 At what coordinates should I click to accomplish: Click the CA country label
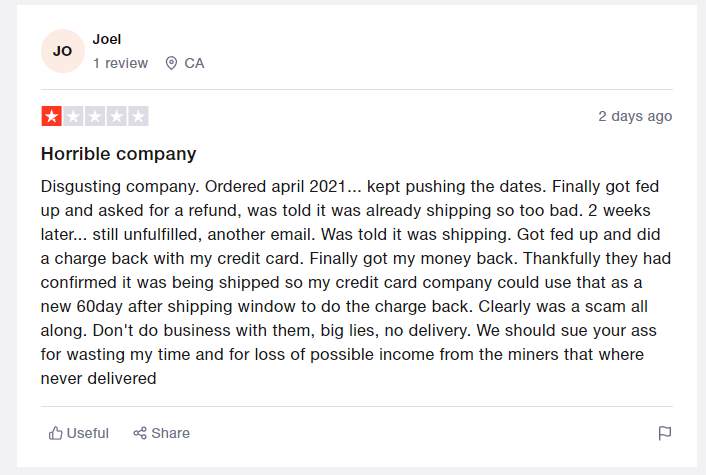[x=194, y=63]
